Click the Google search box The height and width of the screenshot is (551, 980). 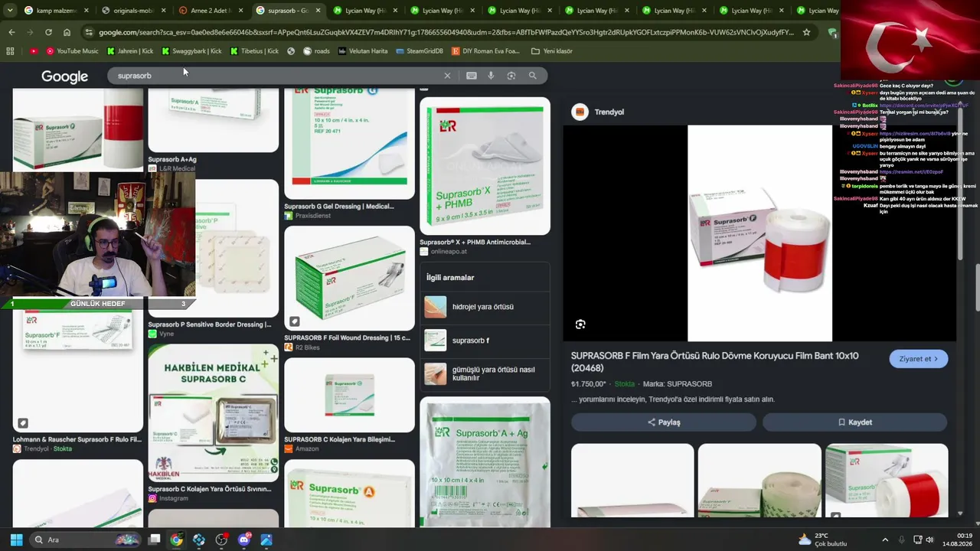[x=276, y=76]
